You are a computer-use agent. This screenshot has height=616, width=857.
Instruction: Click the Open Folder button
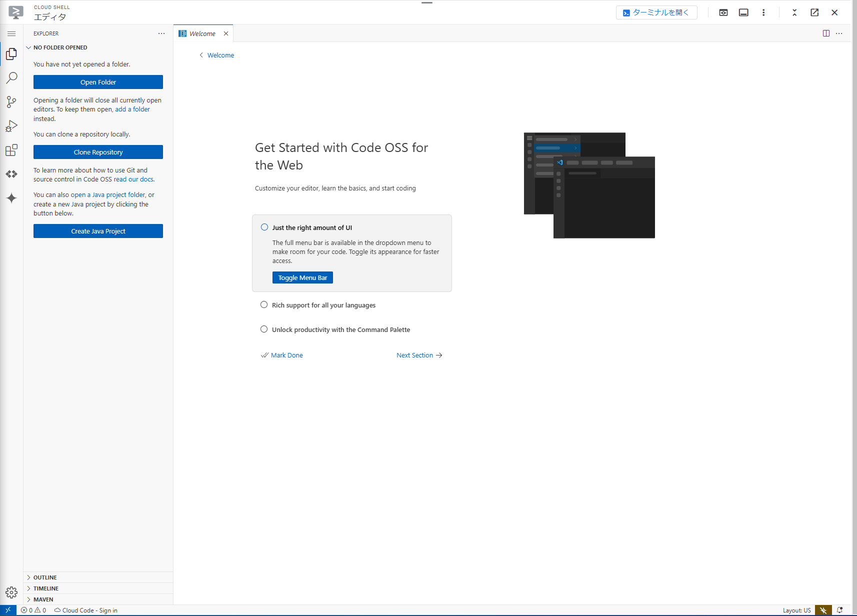[x=98, y=82]
